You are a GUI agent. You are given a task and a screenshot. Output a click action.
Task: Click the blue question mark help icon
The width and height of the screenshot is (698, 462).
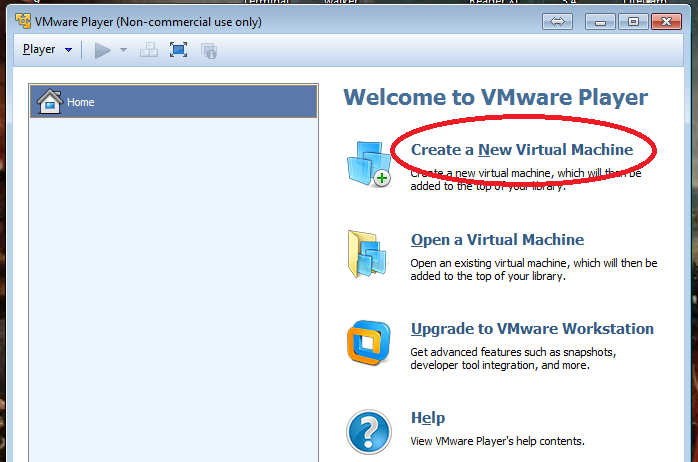click(369, 432)
